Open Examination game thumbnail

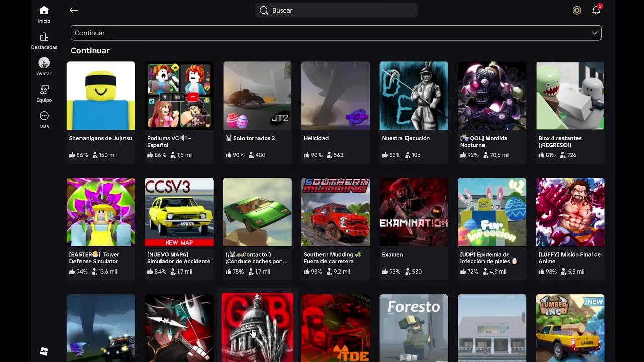414,212
